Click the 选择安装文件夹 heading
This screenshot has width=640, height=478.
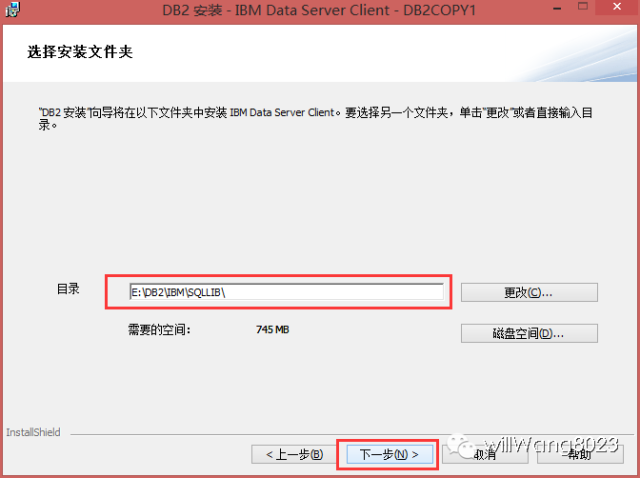(x=80, y=52)
